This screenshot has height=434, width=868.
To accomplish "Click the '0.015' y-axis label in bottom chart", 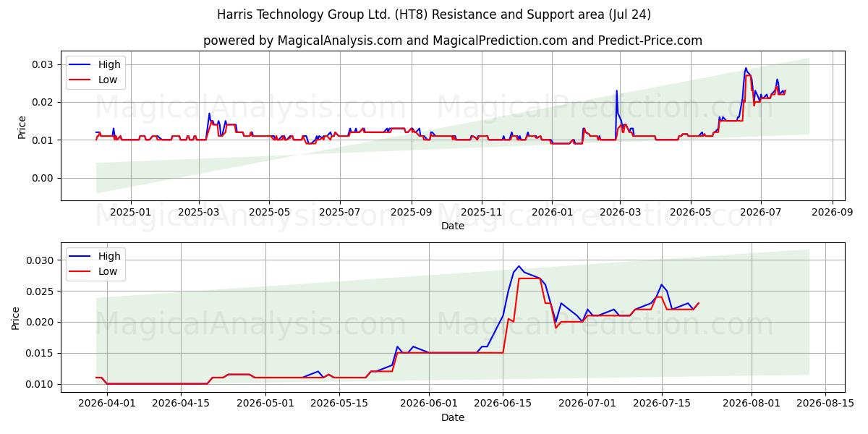I will [x=41, y=353].
